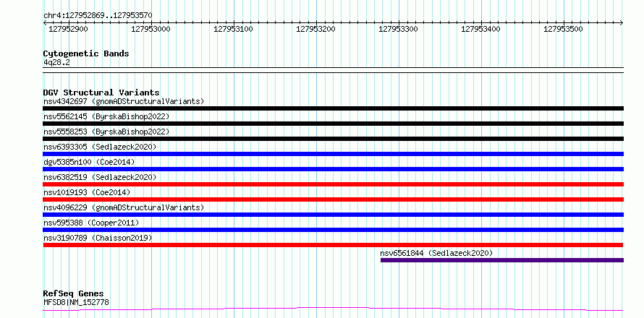This screenshot has height=318, width=644.
Task: Click the chr4:127952869..127953570 region label
Action: 98,16
